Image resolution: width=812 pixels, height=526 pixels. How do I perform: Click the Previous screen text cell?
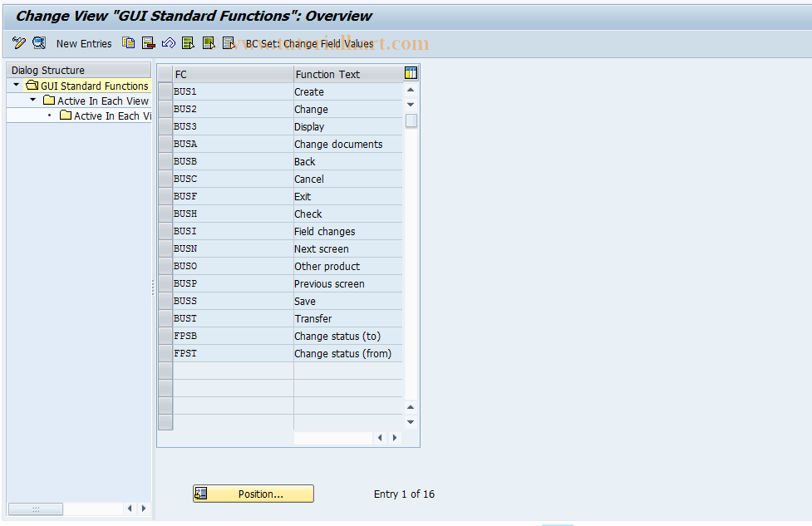pyautogui.click(x=348, y=283)
